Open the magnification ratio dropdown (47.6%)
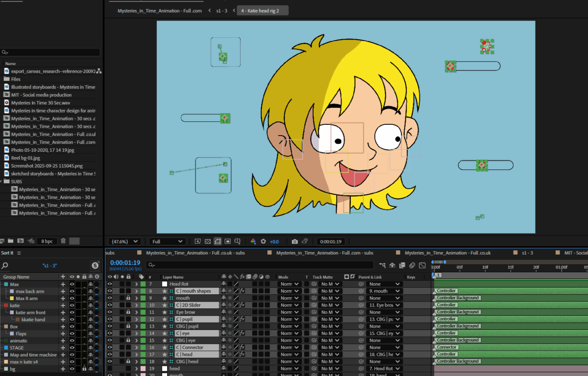The height and width of the screenshot is (376, 588). (x=125, y=241)
